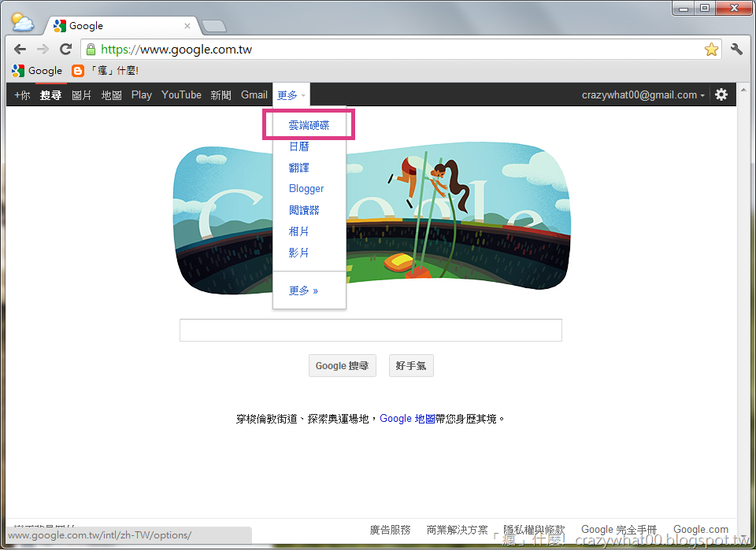Click the 好手氣 button
Viewport: 756px width, 551px height.
point(411,366)
